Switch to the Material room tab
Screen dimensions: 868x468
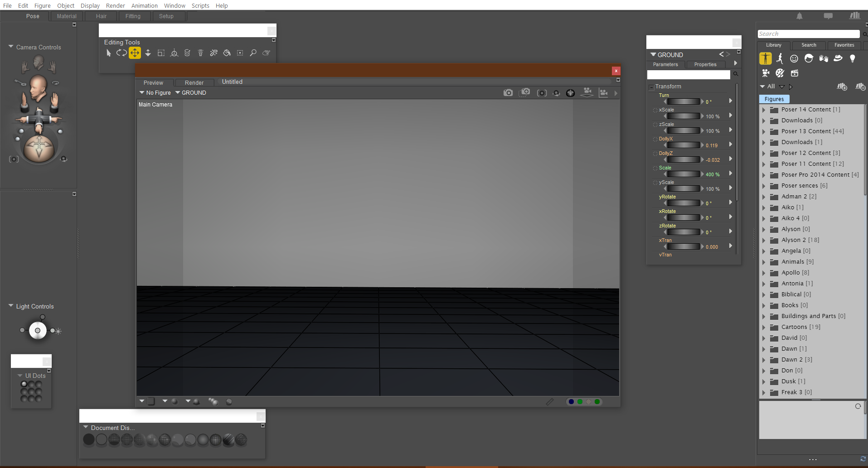(x=67, y=16)
